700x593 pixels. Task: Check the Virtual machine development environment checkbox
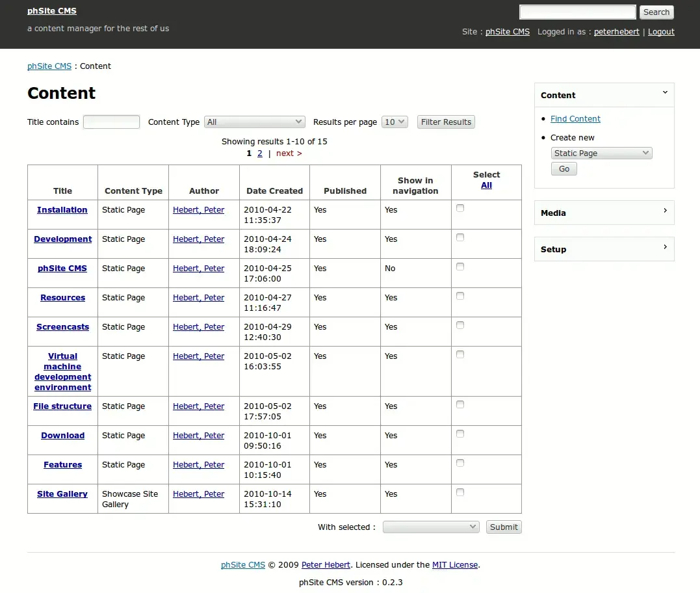(460, 354)
